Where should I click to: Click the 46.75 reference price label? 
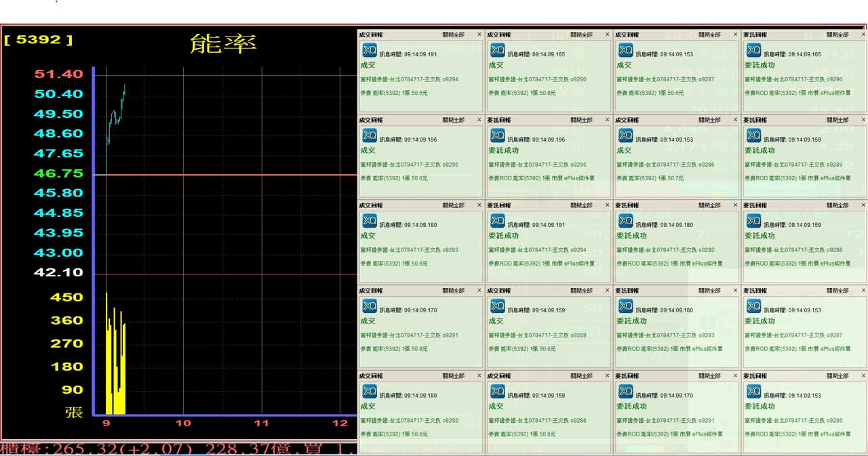(x=58, y=173)
